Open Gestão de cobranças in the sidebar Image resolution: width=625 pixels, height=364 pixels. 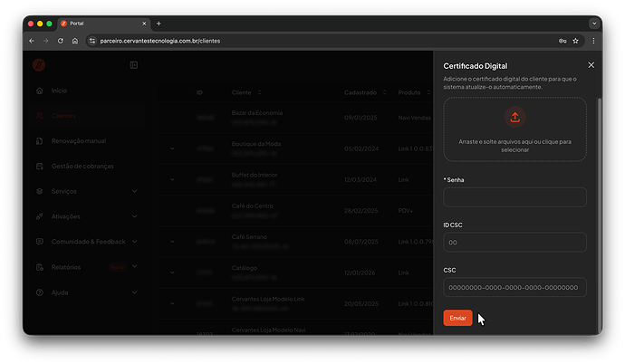(x=82, y=166)
